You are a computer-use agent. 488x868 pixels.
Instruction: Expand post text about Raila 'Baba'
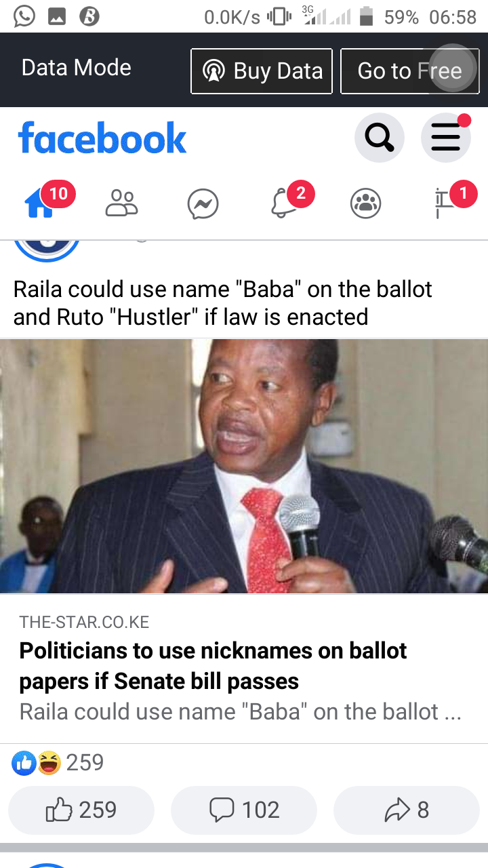coord(223,303)
